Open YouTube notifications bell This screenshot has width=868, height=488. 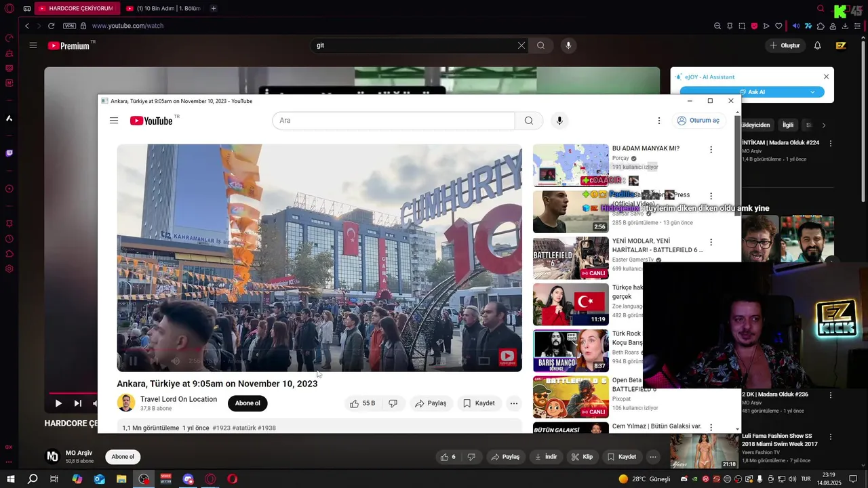817,45
